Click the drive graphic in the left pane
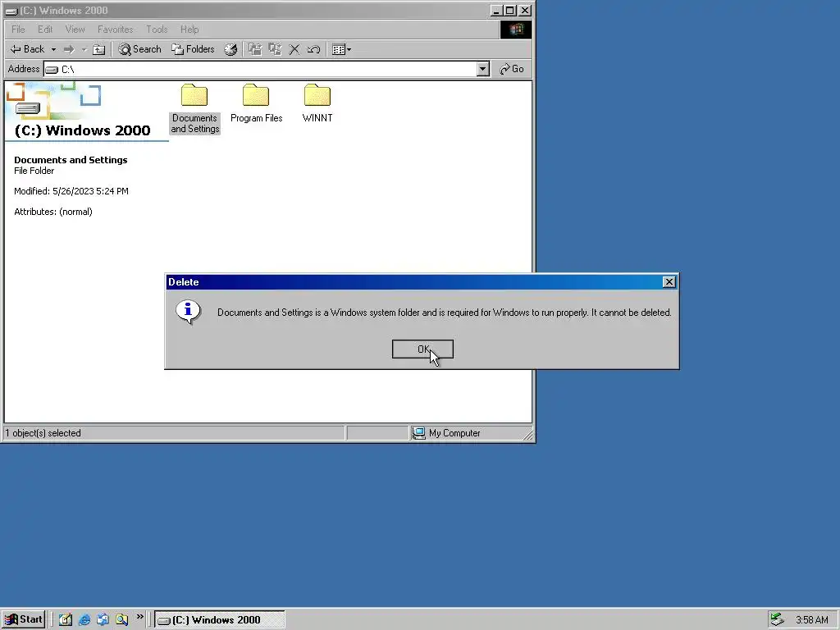Image resolution: width=840 pixels, height=630 pixels. (28, 109)
